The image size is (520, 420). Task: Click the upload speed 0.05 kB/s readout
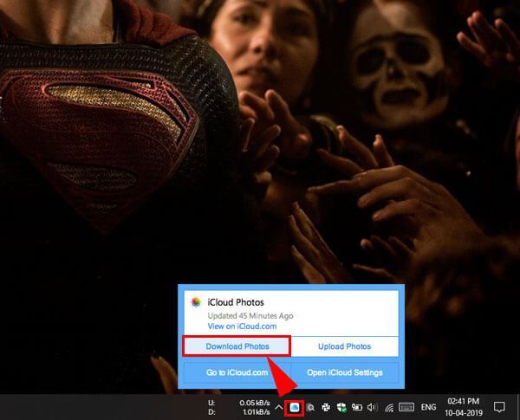(255, 403)
